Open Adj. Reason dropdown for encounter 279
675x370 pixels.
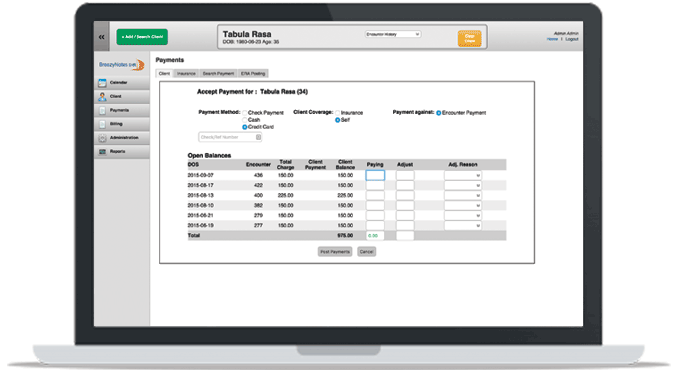point(463,215)
